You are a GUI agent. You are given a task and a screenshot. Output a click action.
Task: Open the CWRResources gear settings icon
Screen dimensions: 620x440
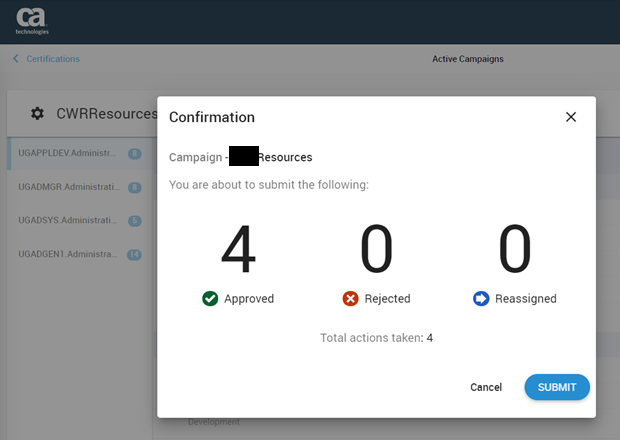37,114
